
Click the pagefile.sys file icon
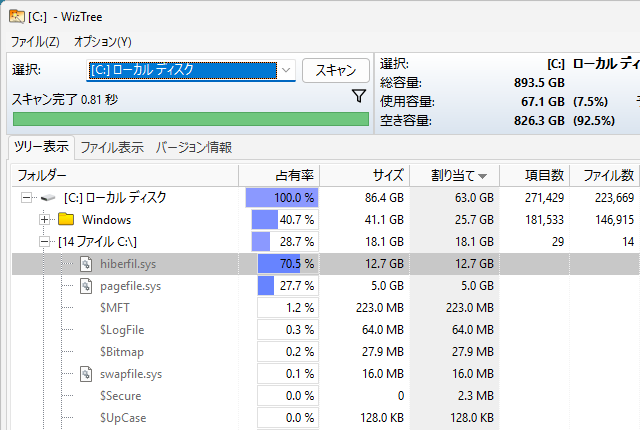(86, 286)
